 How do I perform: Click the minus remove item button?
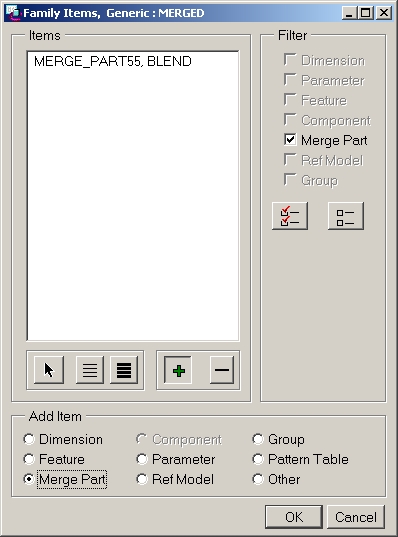click(x=222, y=370)
